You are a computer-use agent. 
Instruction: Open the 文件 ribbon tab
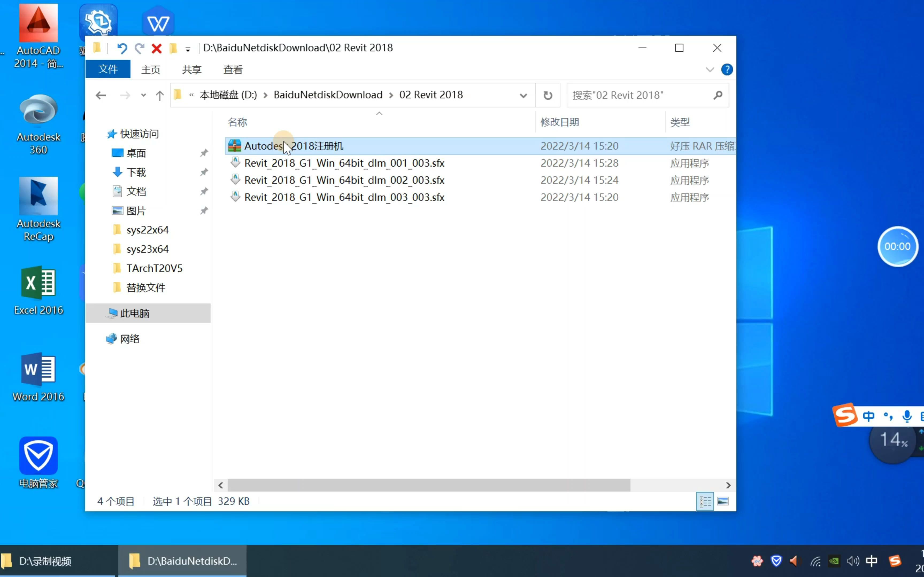coord(108,69)
